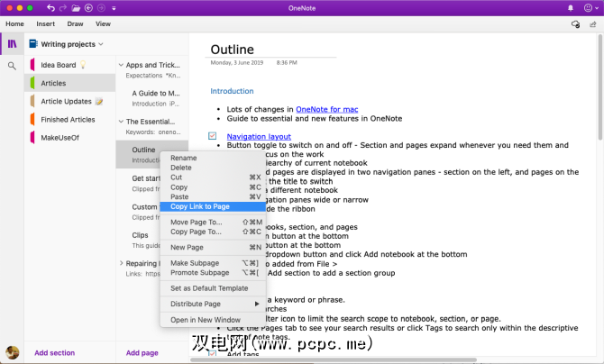Viewport: 604px width, 364px height.
Task: Click the smiley feedback icon
Action: [x=587, y=7]
